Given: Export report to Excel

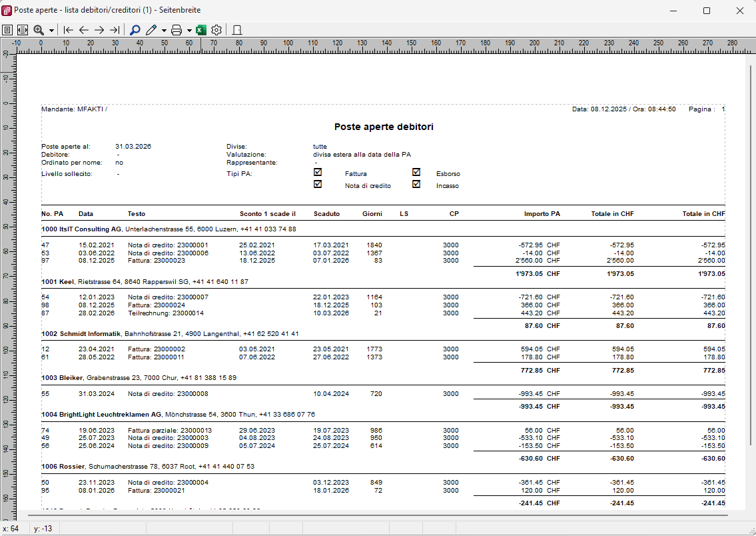Looking at the screenshot, I should pos(201,30).
